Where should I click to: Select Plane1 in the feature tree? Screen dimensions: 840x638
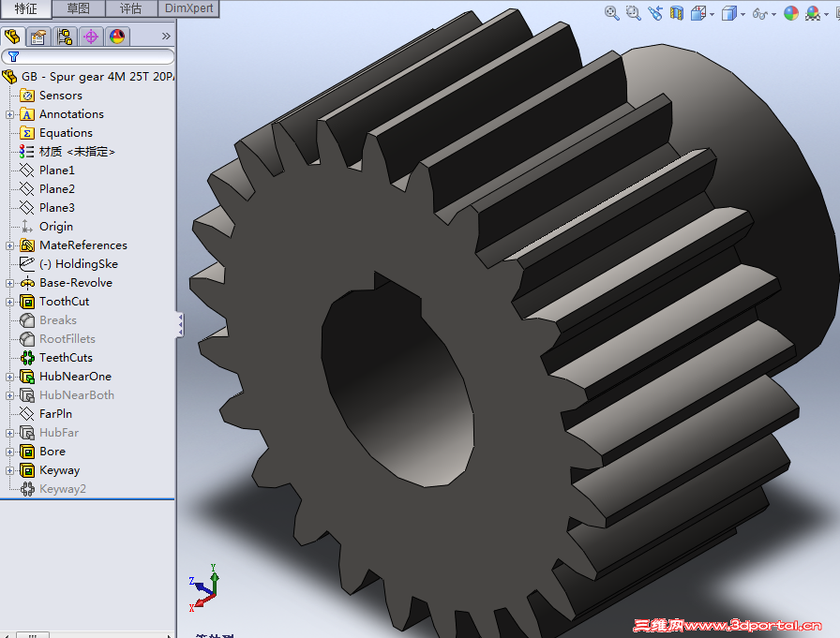47,171
